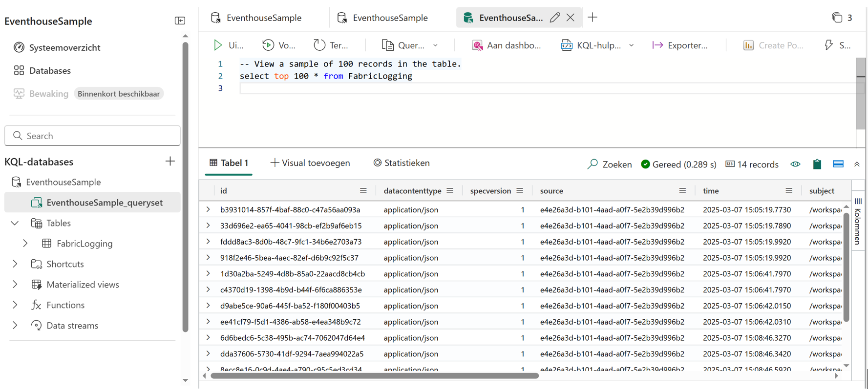Open dropdown arrow next to KQL-hulp...

pos(631,45)
